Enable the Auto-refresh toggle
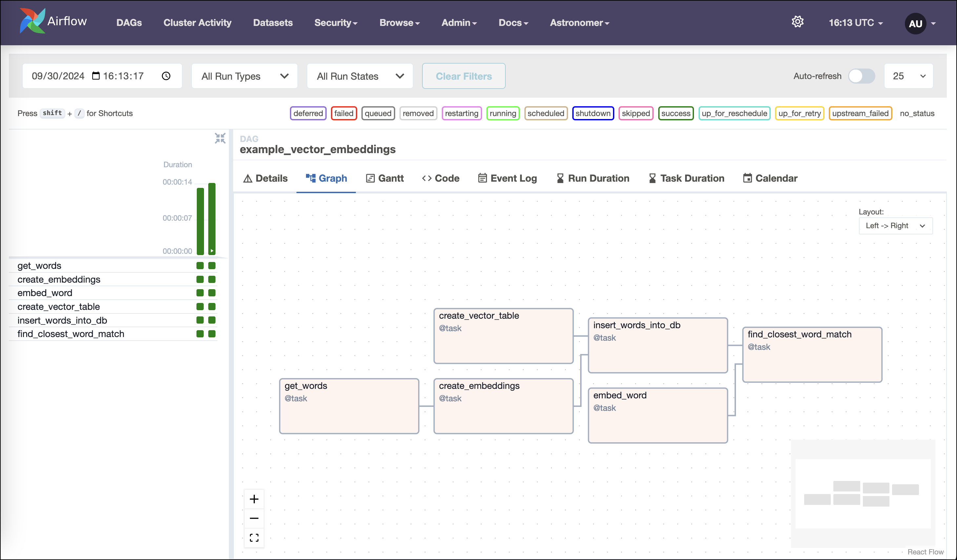 coord(862,76)
